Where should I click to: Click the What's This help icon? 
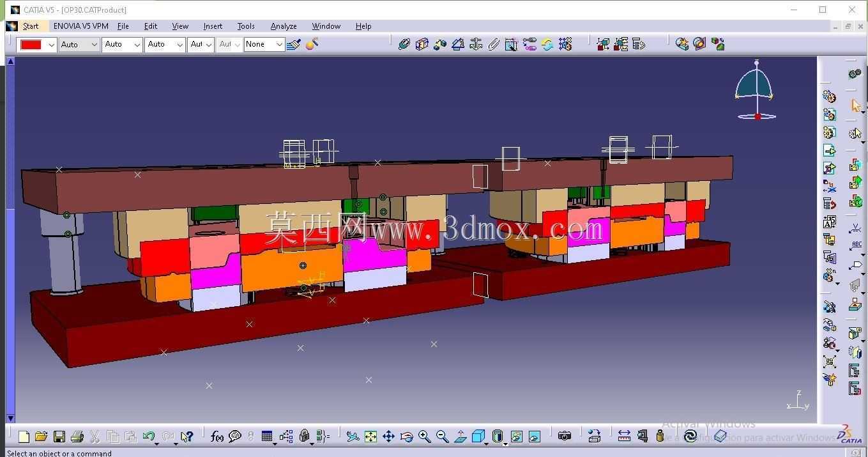(x=187, y=437)
